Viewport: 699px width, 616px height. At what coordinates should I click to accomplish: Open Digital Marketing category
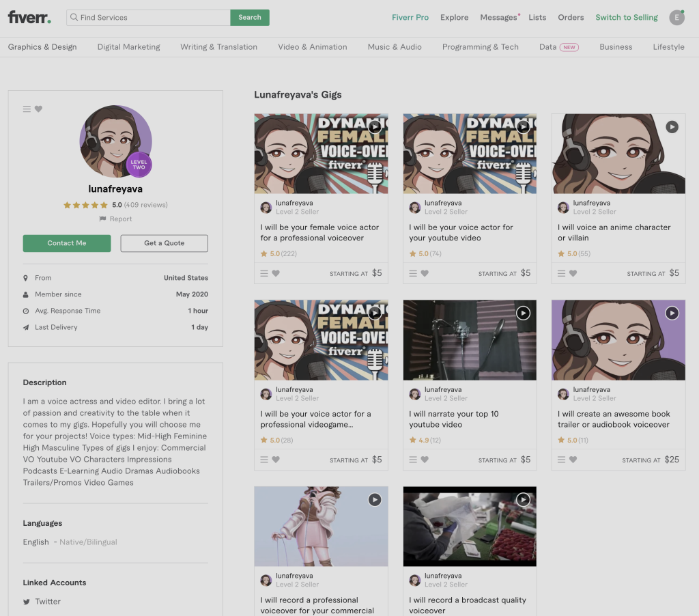[129, 47]
